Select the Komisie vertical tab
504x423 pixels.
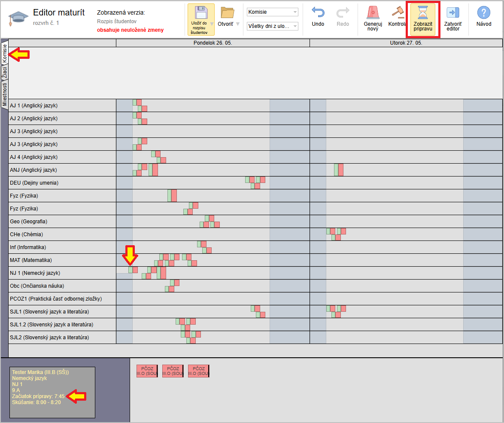(5, 53)
